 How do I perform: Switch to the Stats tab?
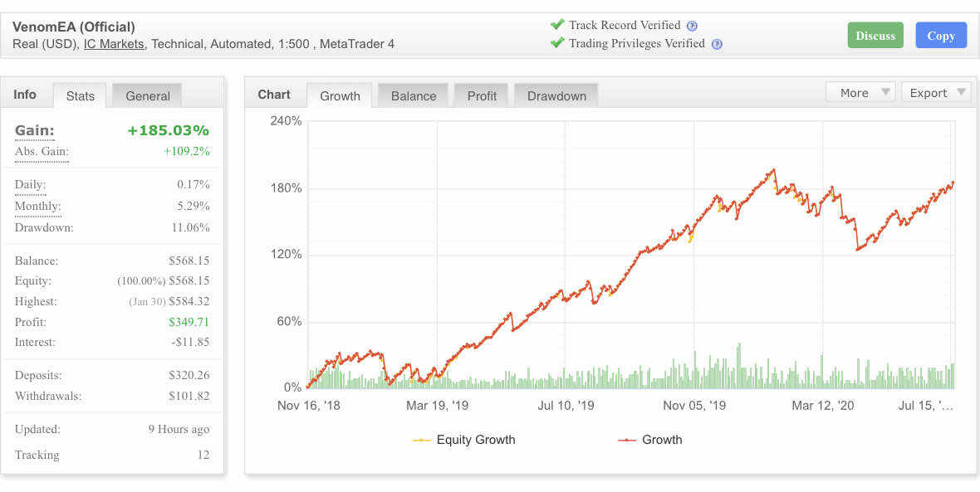[81, 95]
